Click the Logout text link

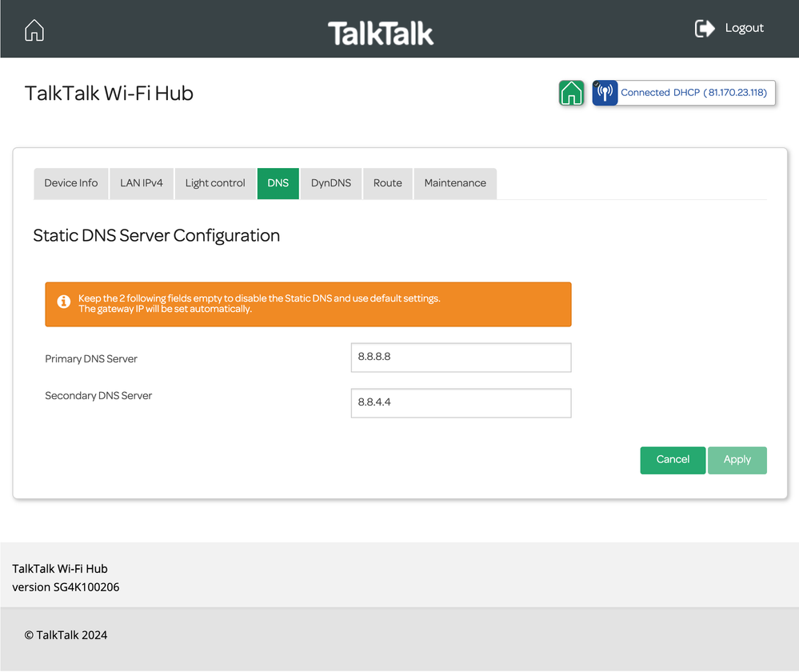pos(744,28)
